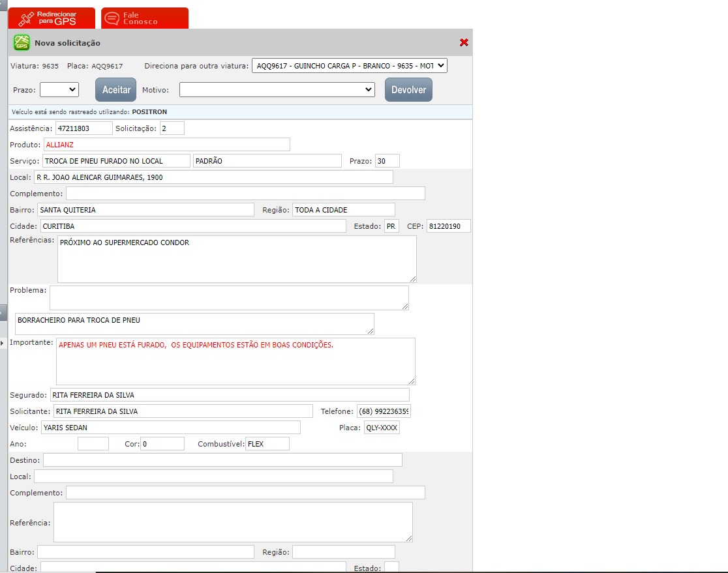Open the Redirecionar para GPS tab
Screen dimensions: 728x573
52,18
